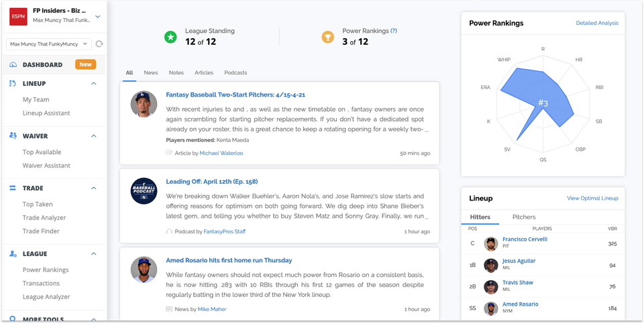Viewport: 644px width, 323px height.
Task: Collapse the Lineup section chevron
Action: (94, 83)
